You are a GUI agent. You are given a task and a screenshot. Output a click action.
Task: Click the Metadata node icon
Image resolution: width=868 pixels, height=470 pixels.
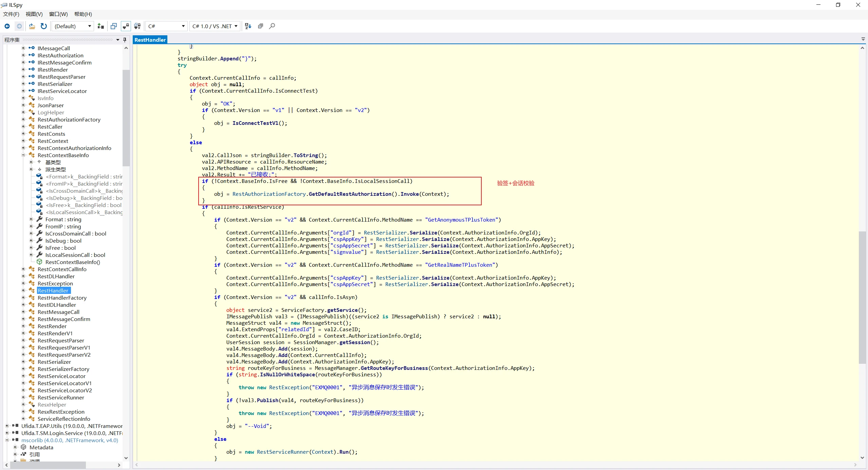point(24,447)
